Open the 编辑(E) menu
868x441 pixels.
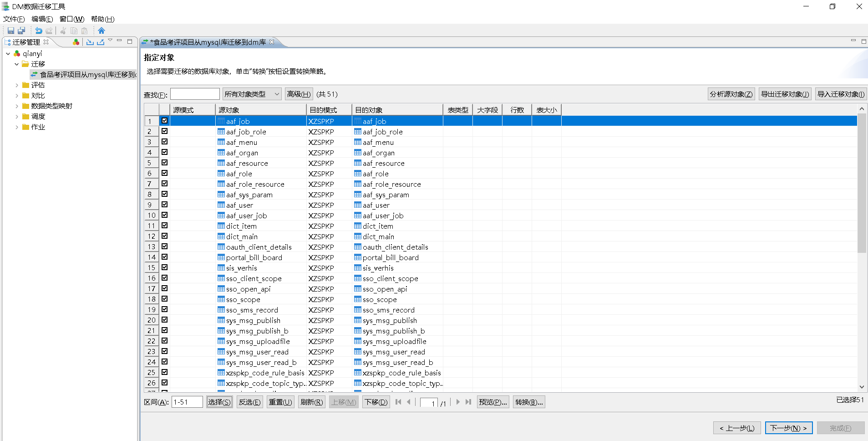[42, 19]
